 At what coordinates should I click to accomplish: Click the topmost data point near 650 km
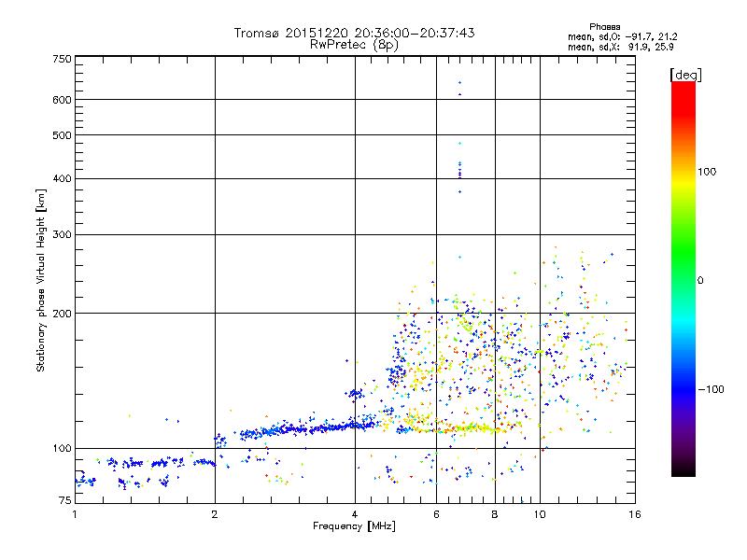point(459,83)
